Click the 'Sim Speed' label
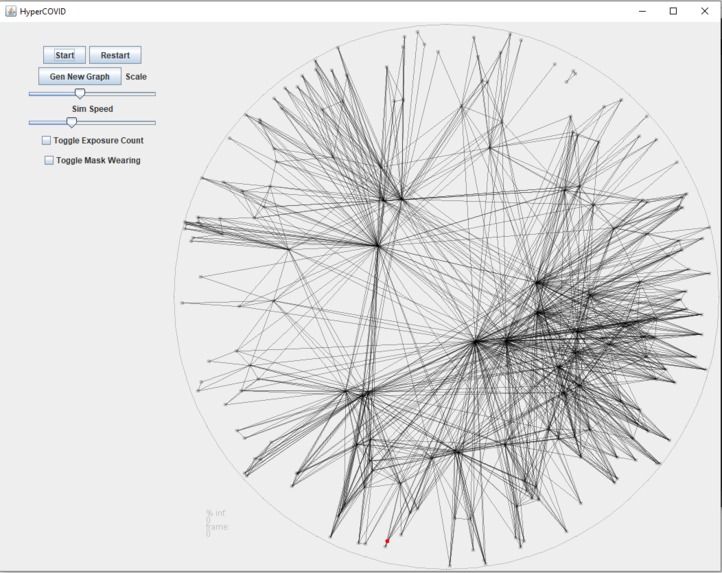Image resolution: width=722 pixels, height=573 pixels. pos(93,109)
